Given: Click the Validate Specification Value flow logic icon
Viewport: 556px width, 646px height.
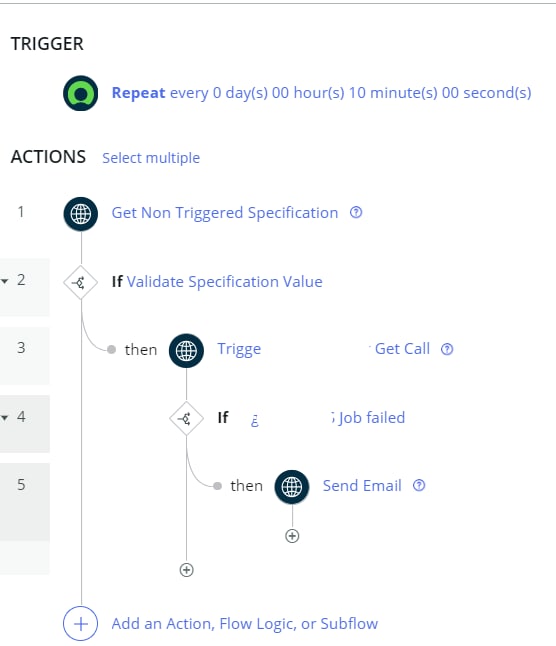Looking at the screenshot, I should pyautogui.click(x=81, y=283).
